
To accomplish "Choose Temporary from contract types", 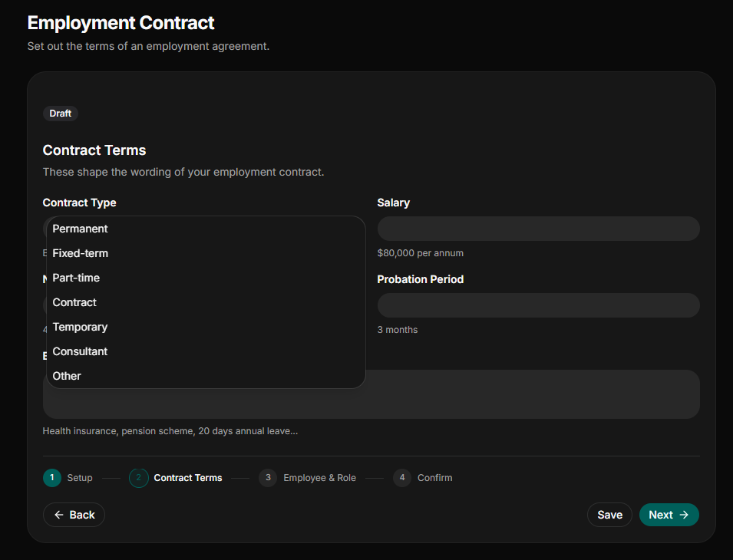I will click(206, 327).
